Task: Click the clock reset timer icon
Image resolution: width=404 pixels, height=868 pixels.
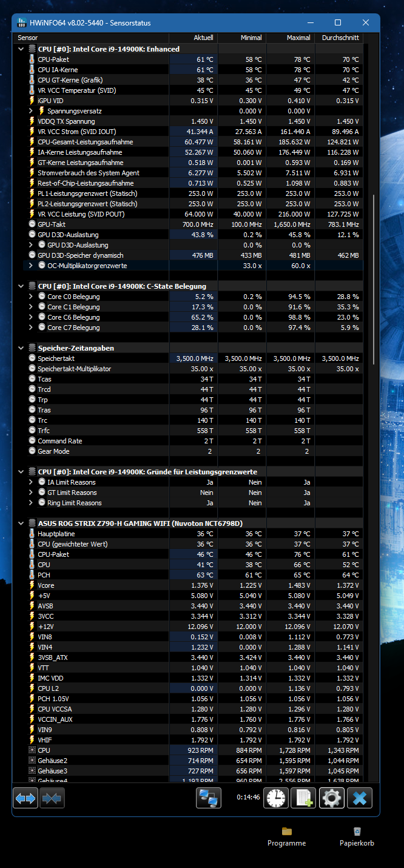Action: 276,798
